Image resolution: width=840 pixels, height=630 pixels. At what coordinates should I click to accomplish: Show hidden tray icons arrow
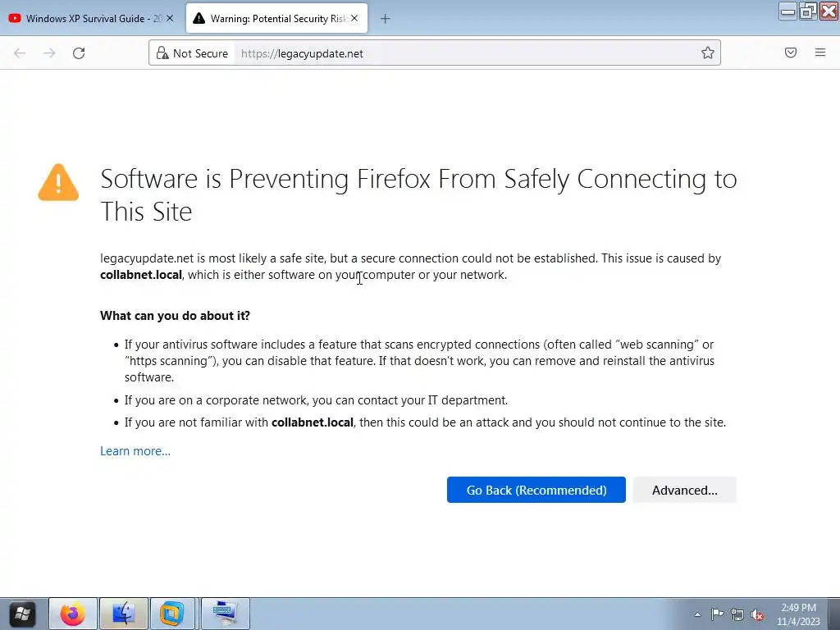tap(697, 614)
